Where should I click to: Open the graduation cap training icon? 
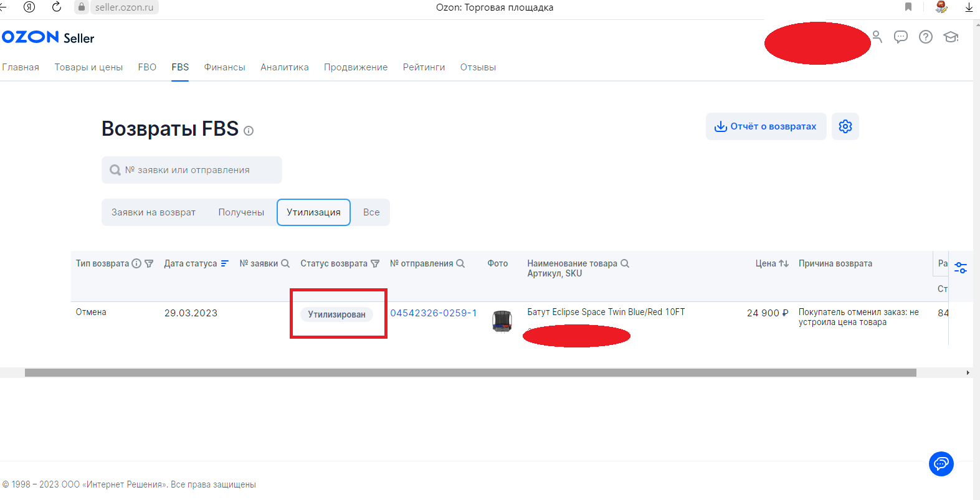tap(951, 37)
